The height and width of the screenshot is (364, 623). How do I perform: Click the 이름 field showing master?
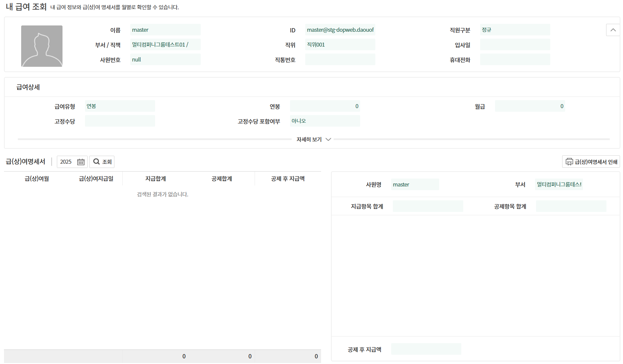165,30
